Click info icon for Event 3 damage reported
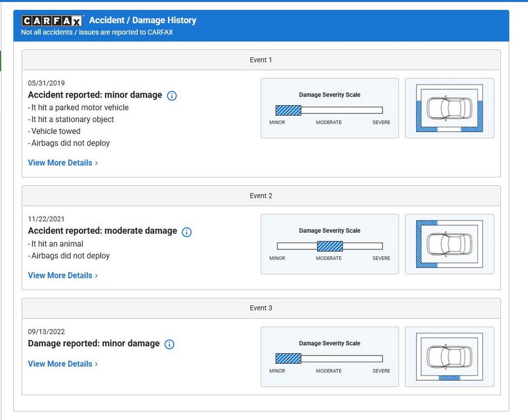Image resolution: width=528 pixels, height=420 pixels. (170, 344)
